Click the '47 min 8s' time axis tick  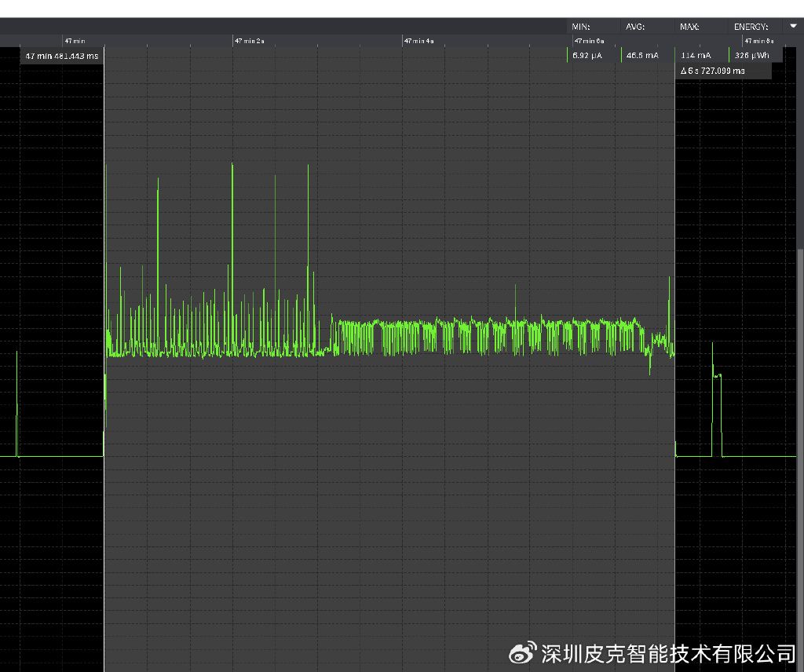tap(759, 41)
